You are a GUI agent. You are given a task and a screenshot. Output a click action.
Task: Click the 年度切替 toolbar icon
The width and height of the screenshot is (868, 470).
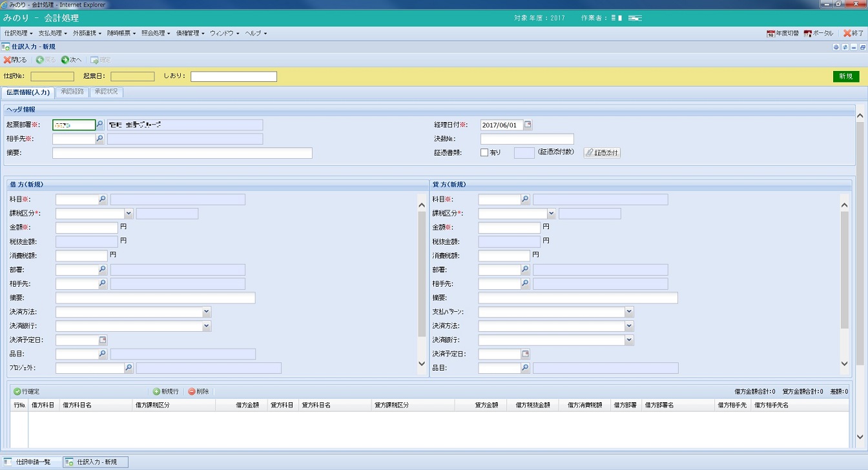coord(770,33)
